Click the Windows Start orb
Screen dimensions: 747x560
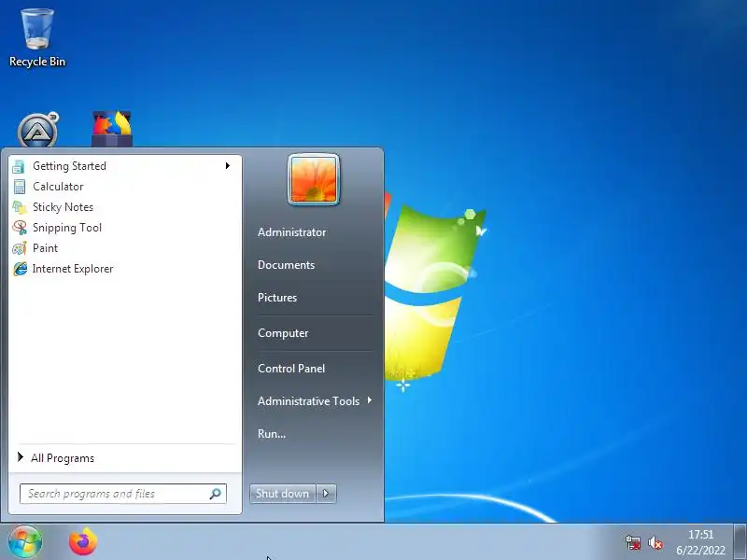[x=25, y=542]
